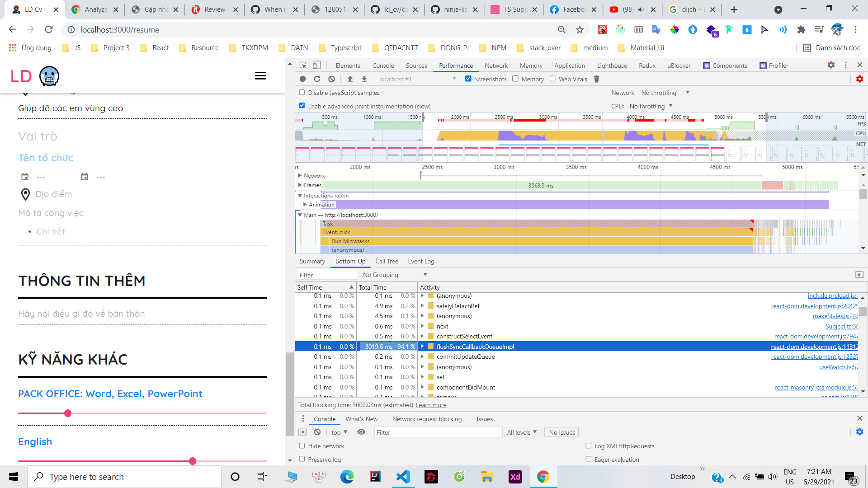Open the No Grouping dropdown
Screen dimensions: 868x488
point(395,274)
